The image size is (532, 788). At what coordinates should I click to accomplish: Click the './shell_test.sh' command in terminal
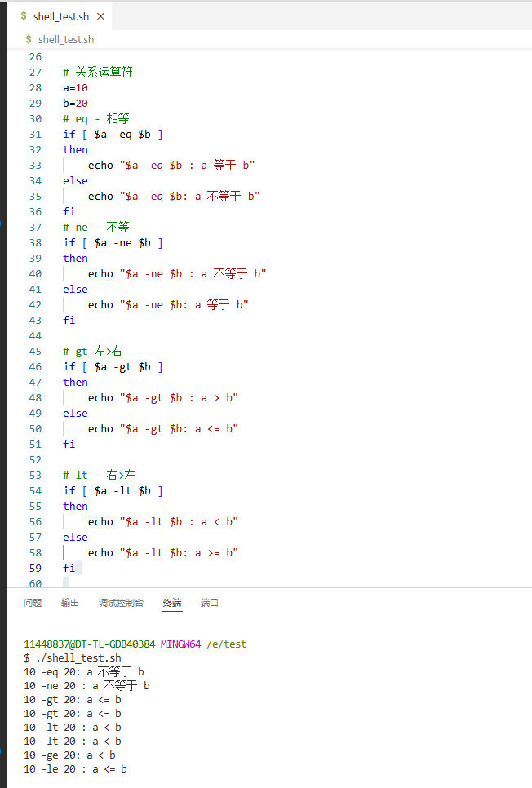78,657
